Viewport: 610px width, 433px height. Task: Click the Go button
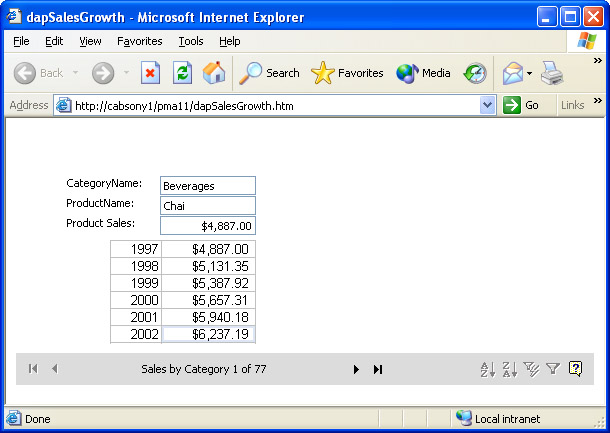click(522, 105)
